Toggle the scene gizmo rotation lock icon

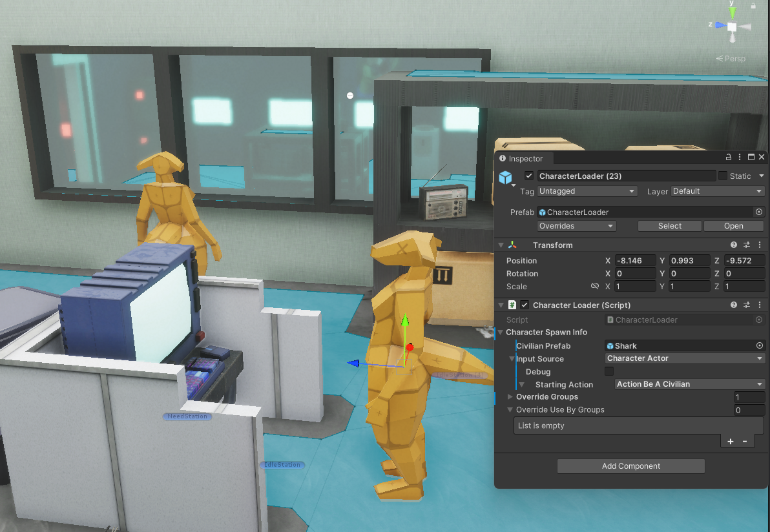[753, 6]
